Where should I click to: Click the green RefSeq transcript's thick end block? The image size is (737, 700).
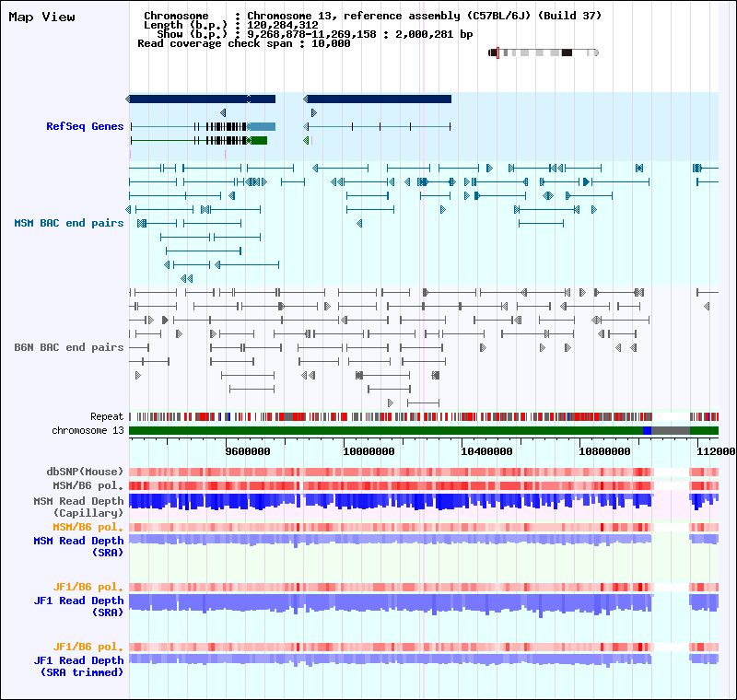coord(258,141)
